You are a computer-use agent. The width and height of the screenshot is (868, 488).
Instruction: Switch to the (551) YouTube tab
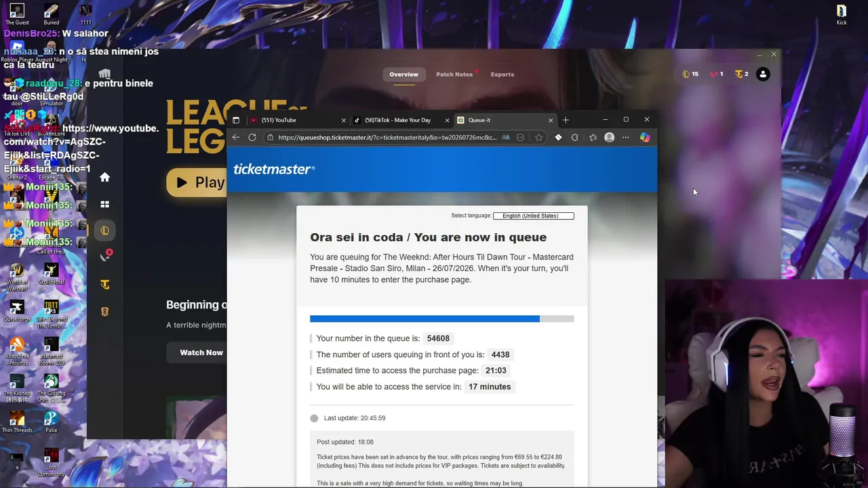pyautogui.click(x=297, y=120)
